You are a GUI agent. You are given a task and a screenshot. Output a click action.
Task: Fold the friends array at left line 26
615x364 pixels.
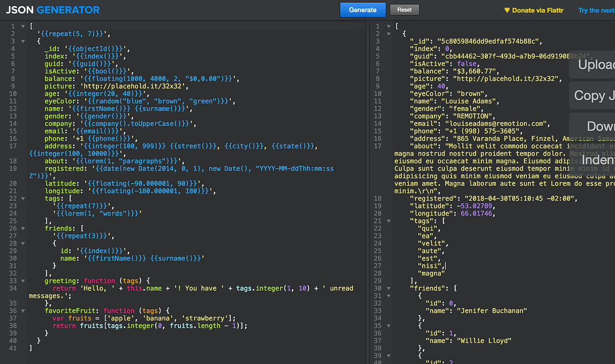(23, 228)
